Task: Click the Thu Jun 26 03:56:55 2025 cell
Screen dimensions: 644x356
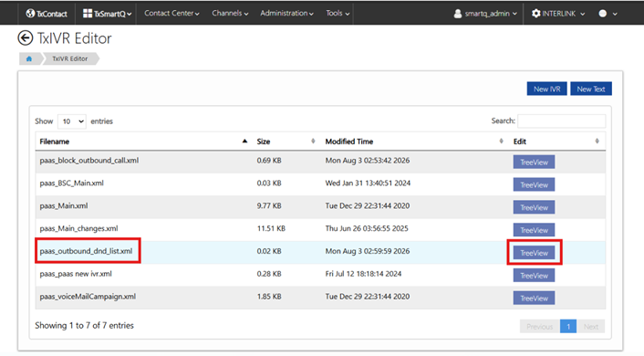Action: (x=367, y=228)
